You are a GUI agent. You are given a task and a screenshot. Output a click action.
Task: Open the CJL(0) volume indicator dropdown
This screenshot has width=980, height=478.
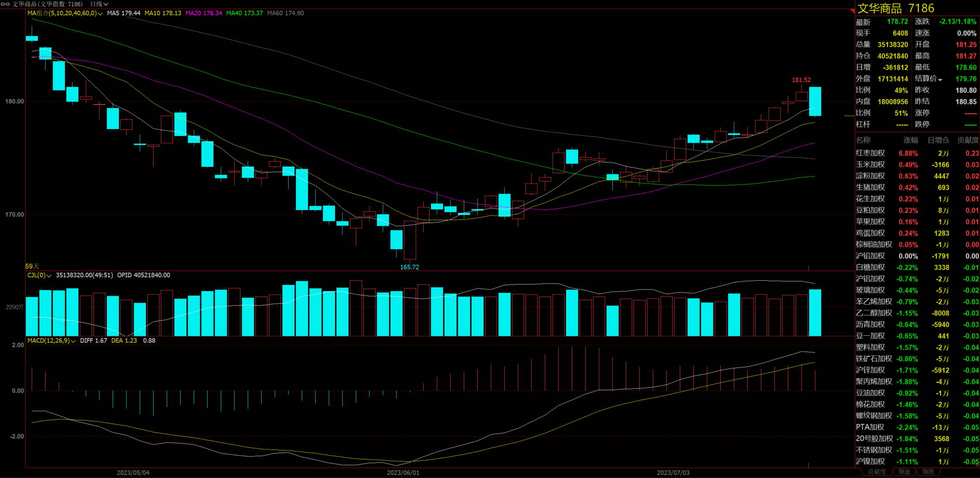pos(39,276)
